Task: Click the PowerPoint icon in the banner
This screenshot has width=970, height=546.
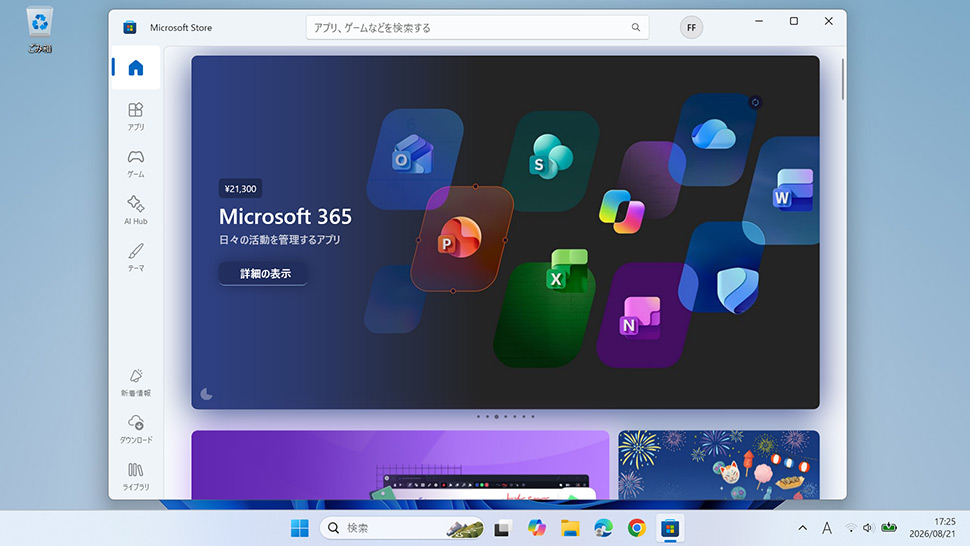Action: pos(458,236)
